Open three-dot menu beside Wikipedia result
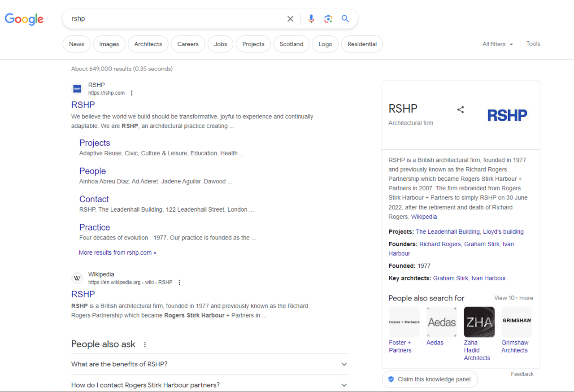 (179, 283)
